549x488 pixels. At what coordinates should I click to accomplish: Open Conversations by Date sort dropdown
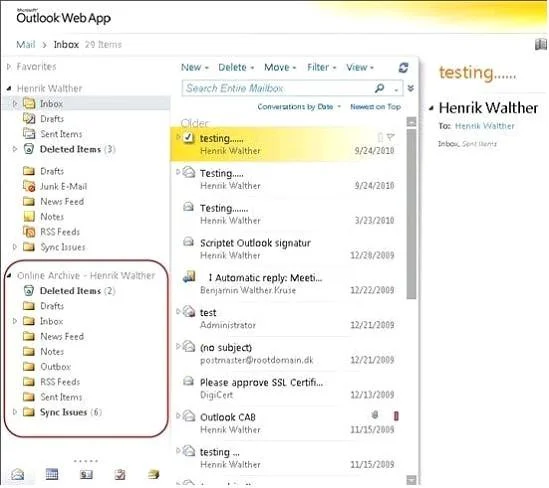[299, 107]
